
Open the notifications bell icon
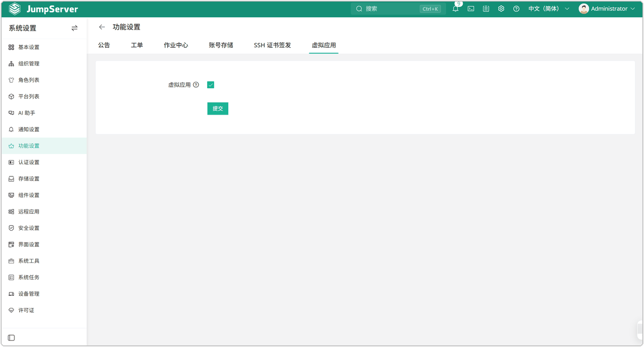pos(455,9)
